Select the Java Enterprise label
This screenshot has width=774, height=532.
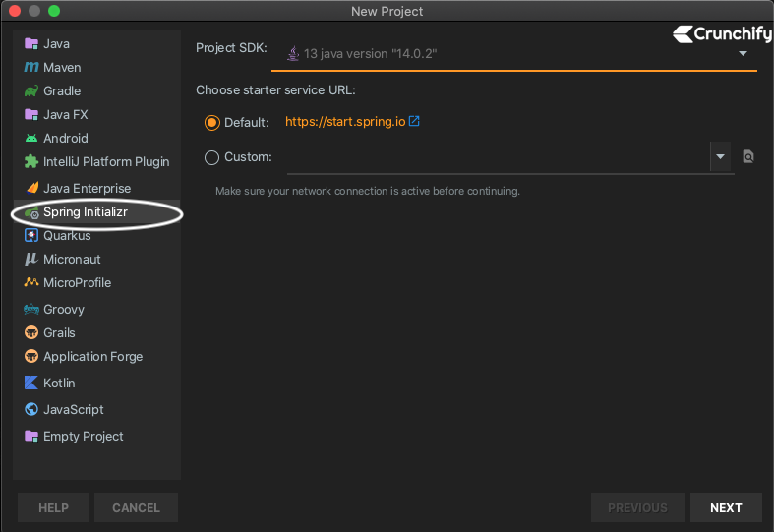(87, 189)
